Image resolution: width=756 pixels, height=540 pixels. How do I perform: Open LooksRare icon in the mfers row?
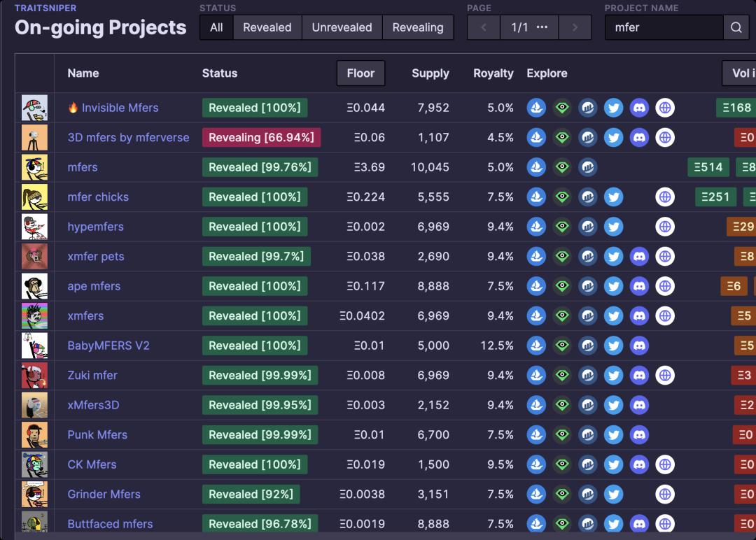pyautogui.click(x=562, y=167)
